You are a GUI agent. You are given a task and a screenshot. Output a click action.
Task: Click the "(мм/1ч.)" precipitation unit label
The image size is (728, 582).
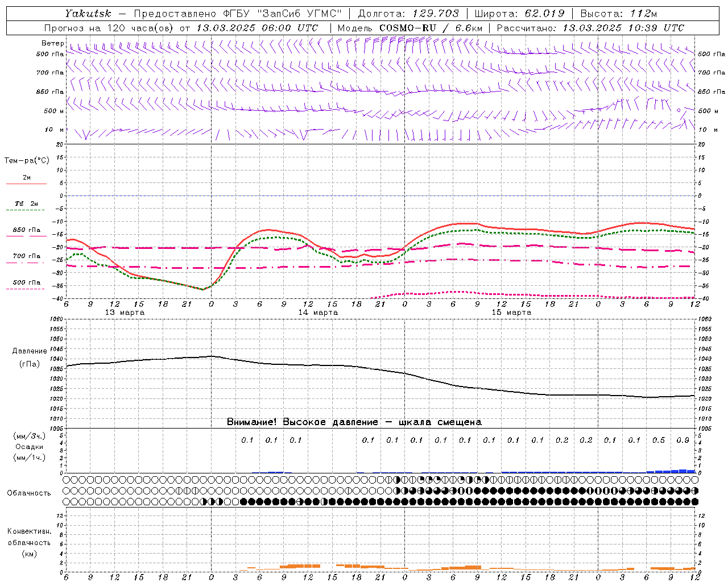coord(30,458)
